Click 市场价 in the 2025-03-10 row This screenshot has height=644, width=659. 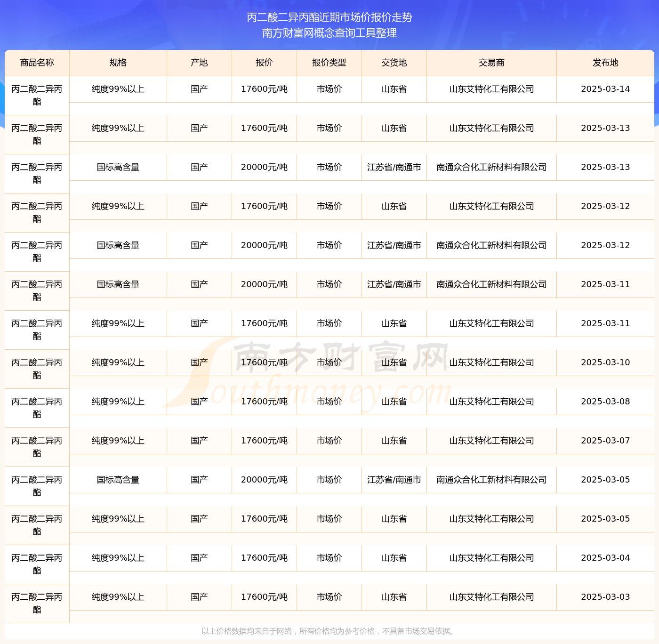coord(329,362)
